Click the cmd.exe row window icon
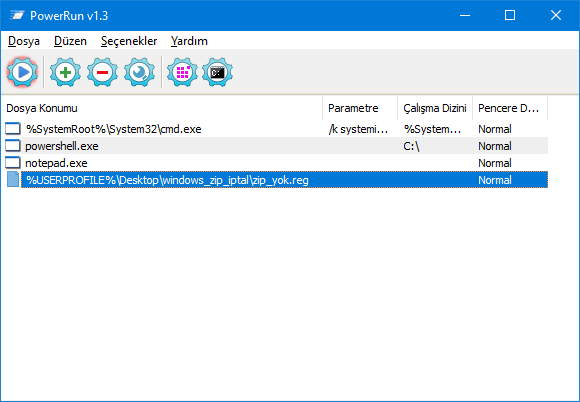580x402 pixels. point(13,129)
